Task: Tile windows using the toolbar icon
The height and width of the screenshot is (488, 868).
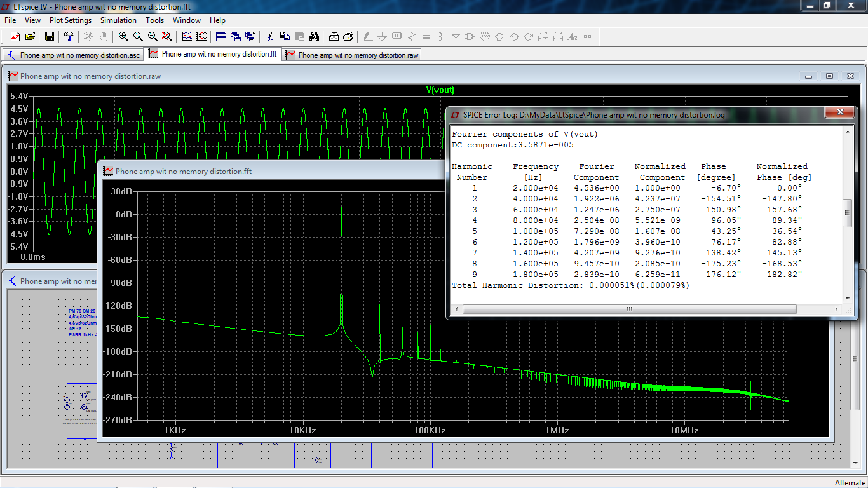Action: pyautogui.click(x=221, y=36)
